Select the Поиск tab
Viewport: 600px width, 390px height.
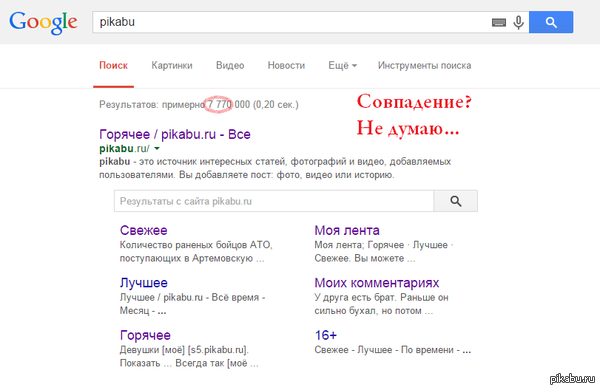click(x=113, y=65)
